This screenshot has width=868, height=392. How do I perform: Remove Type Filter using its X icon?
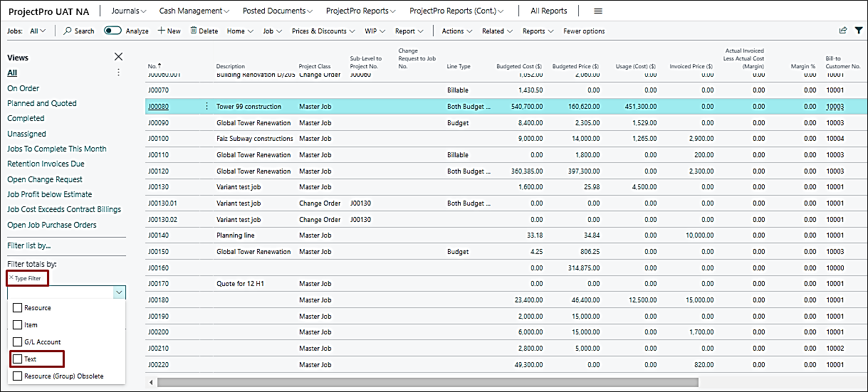click(x=11, y=277)
